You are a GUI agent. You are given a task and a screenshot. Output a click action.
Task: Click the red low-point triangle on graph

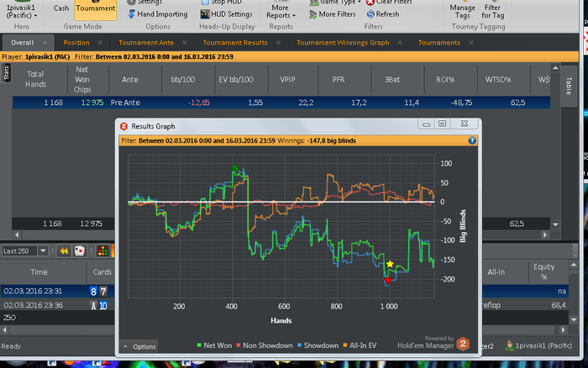pyautogui.click(x=388, y=281)
